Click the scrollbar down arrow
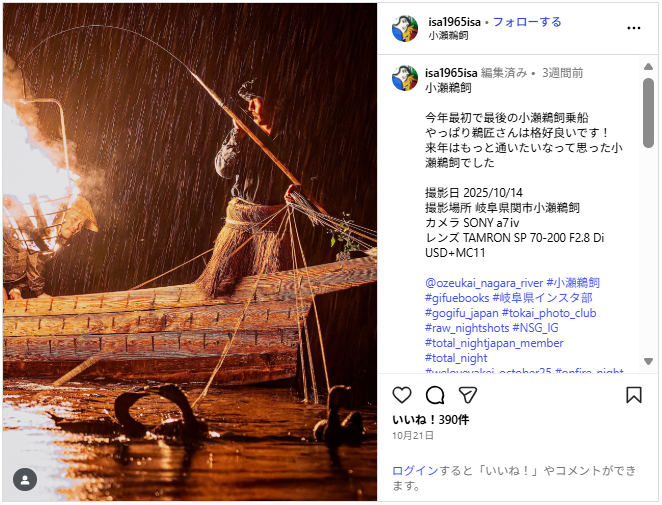 [648, 361]
